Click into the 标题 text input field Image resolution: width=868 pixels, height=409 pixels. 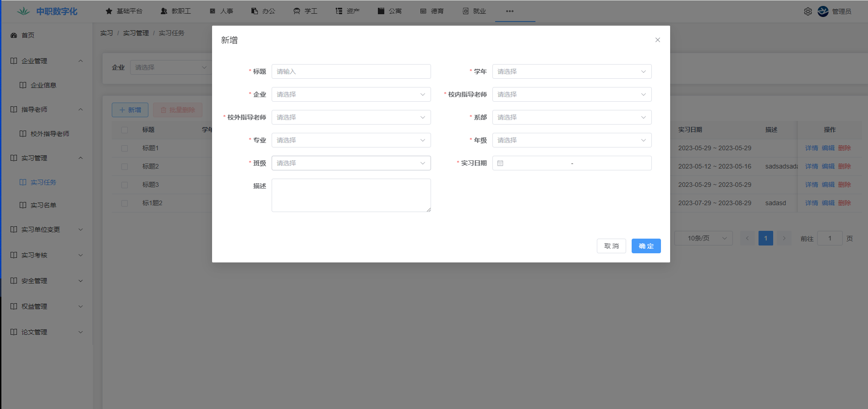point(351,71)
